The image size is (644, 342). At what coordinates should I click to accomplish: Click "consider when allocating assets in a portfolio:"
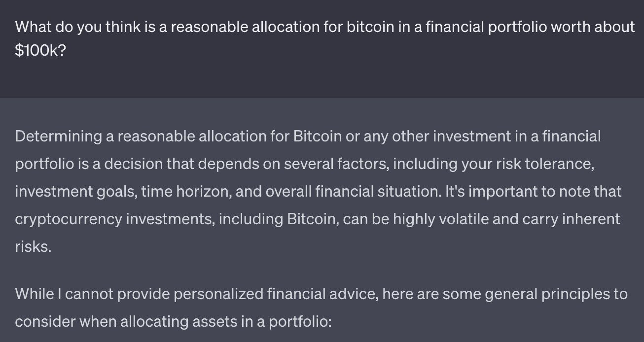174,322
